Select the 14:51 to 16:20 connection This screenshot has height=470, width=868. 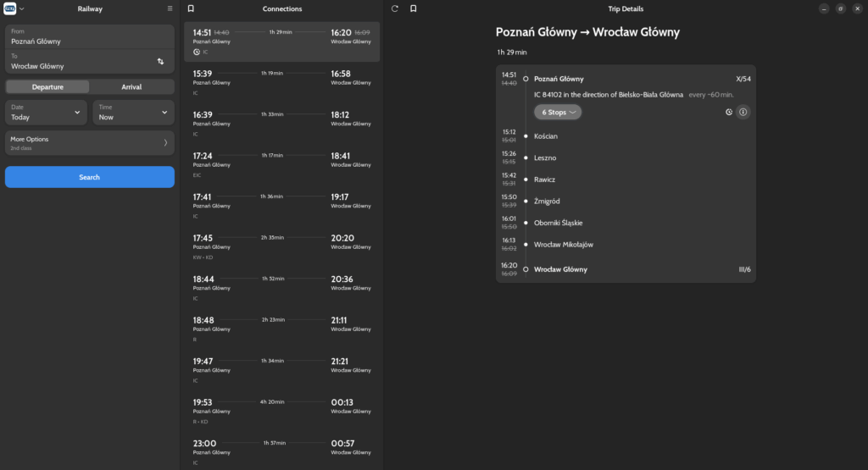pos(281,41)
